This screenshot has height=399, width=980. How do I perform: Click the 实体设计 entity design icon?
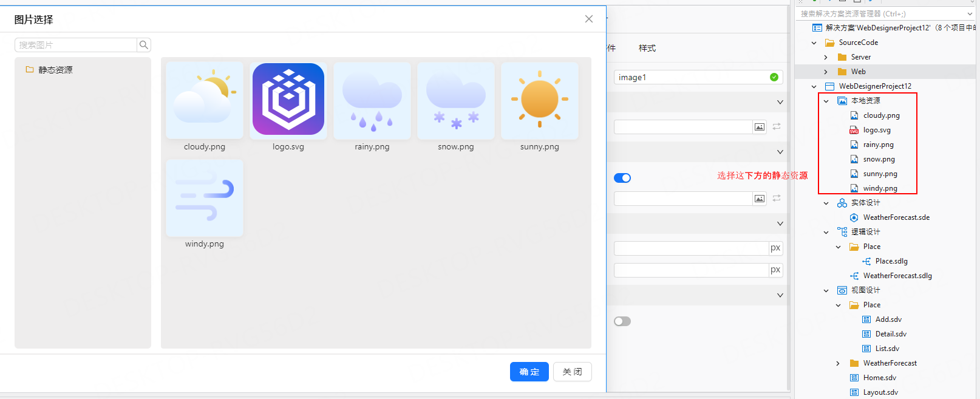(842, 203)
